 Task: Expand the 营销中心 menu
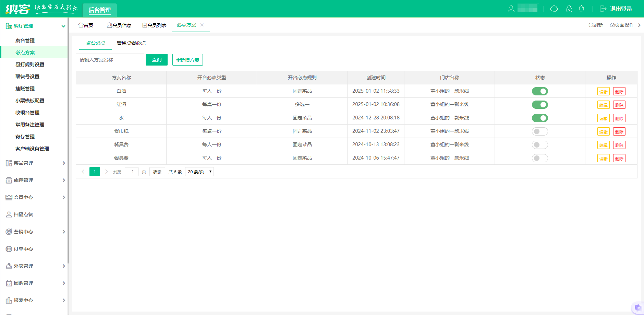tap(34, 232)
